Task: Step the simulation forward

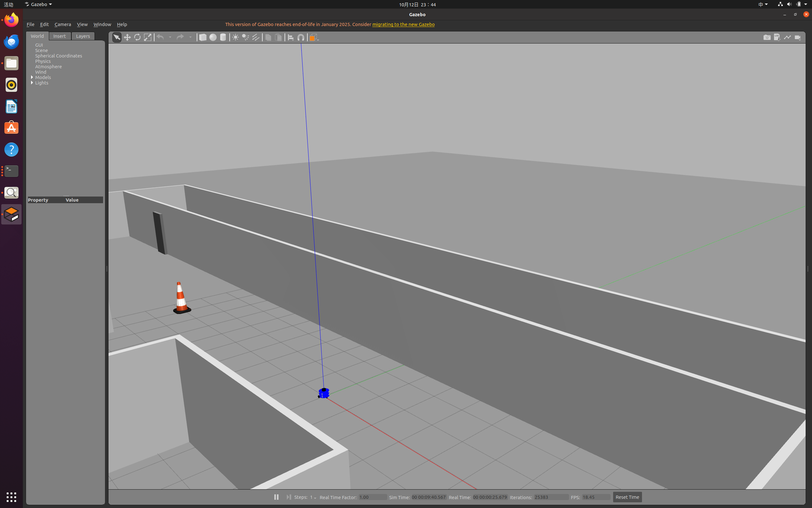Action: coord(289,497)
